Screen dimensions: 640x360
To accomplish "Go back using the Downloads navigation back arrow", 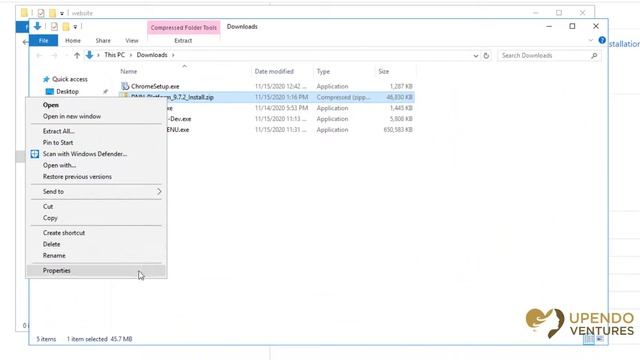I will [39, 55].
